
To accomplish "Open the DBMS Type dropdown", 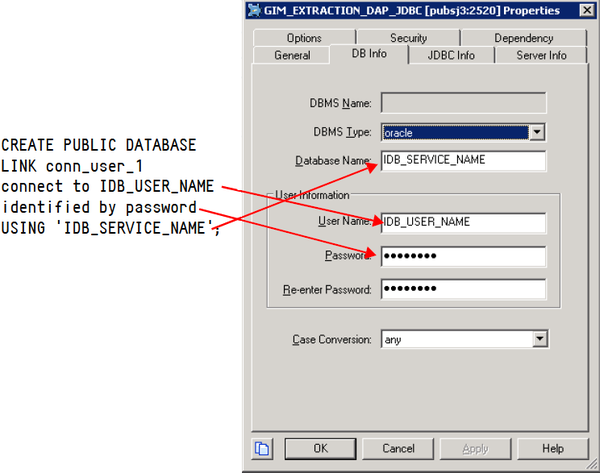I will [x=537, y=132].
